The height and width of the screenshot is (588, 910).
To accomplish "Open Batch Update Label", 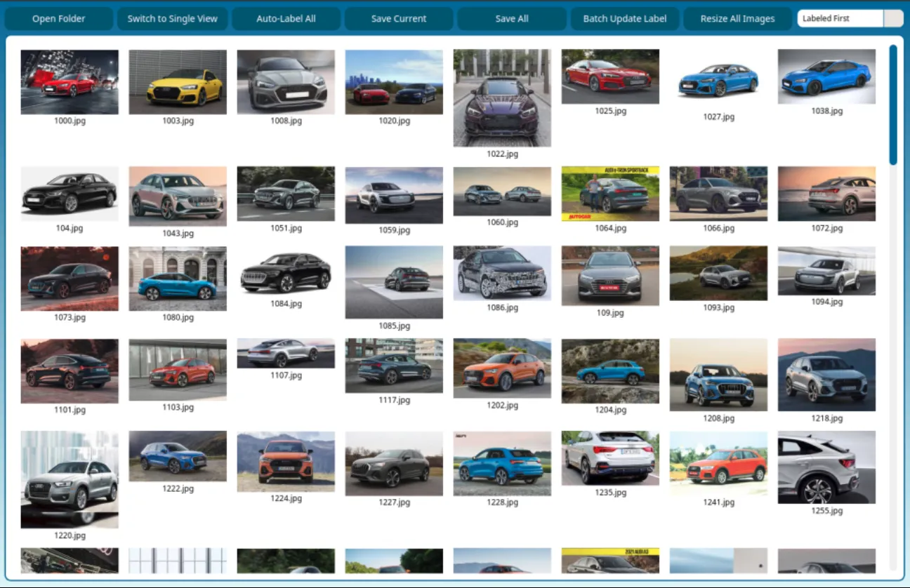I will tap(624, 19).
